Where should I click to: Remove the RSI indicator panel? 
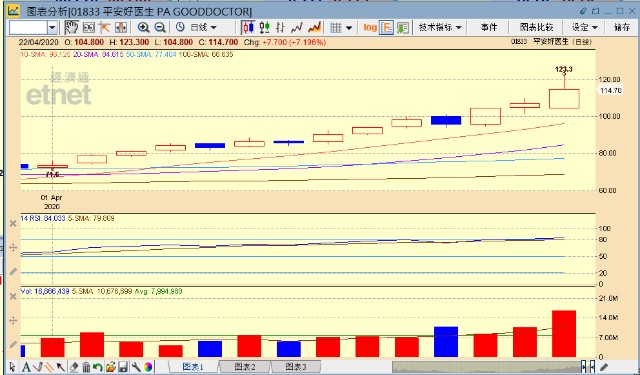pos(13,224)
